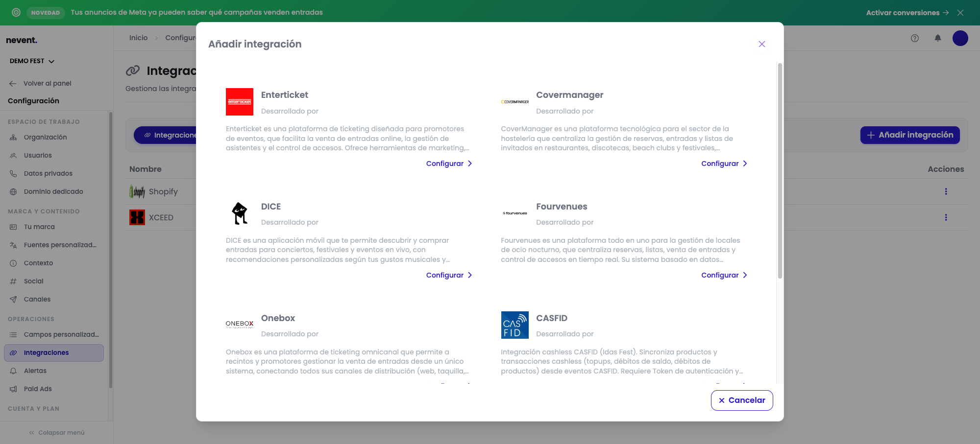Configure the DICE integration
The height and width of the screenshot is (444, 980).
click(x=449, y=275)
